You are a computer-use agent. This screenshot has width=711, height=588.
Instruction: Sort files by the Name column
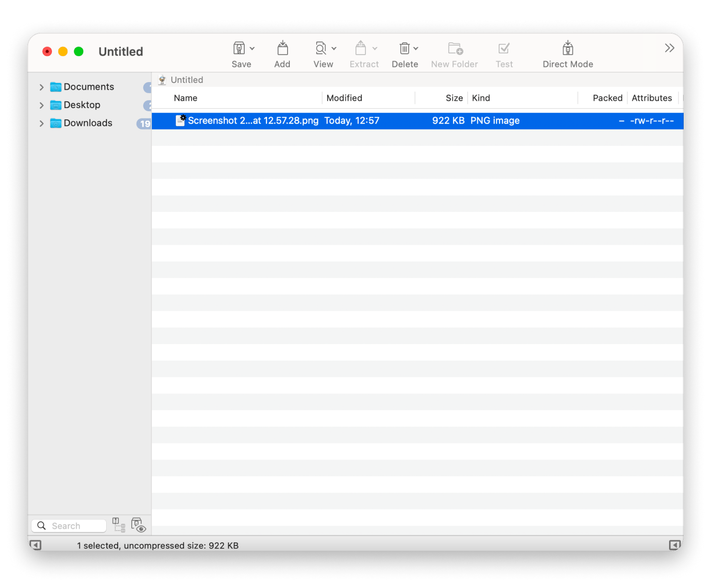point(185,98)
